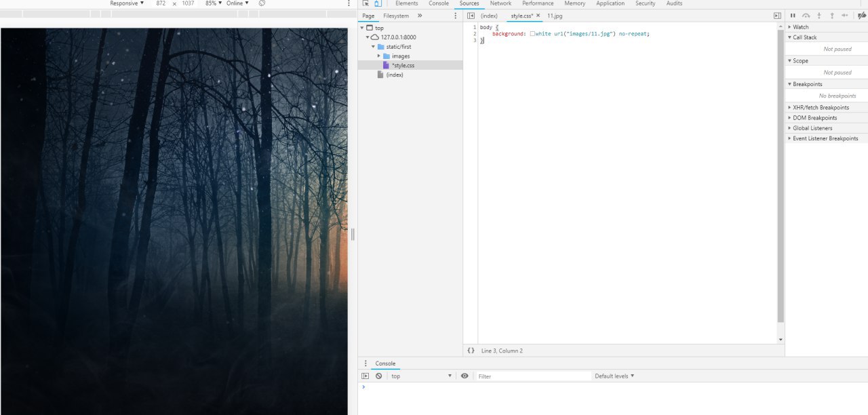Viewport: 868px width, 415px height.
Task: Open the Network panel tab
Action: point(500,3)
